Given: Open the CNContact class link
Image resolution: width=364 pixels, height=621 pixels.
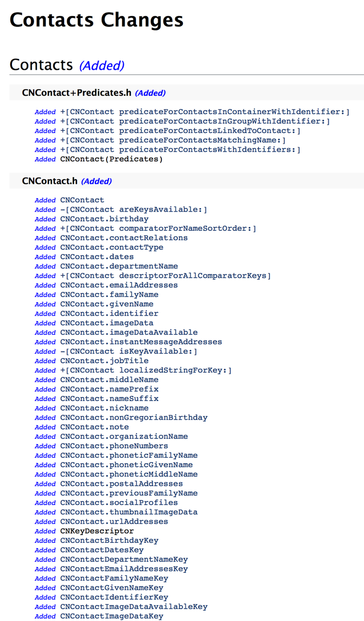Looking at the screenshot, I should click(82, 200).
